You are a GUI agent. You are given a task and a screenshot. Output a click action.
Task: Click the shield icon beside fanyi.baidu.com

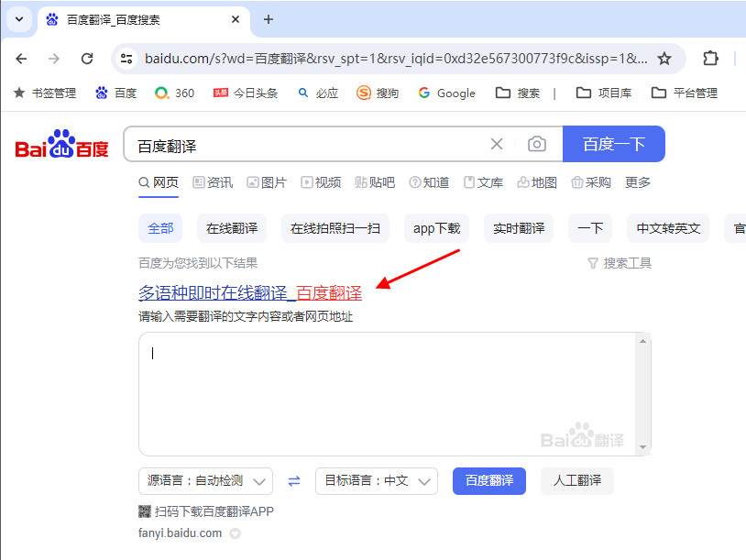click(x=235, y=533)
